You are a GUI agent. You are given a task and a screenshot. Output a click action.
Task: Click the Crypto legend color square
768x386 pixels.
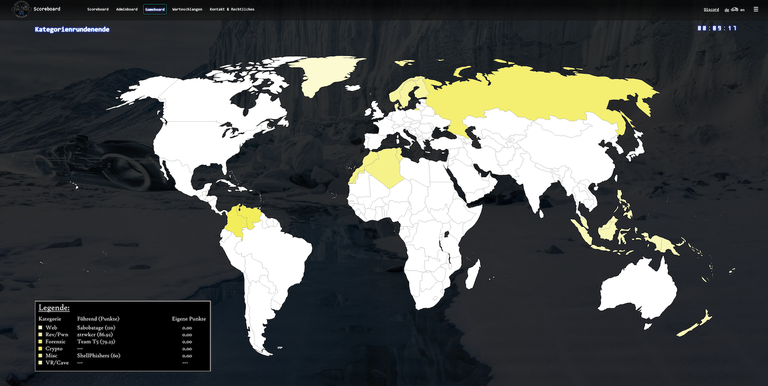41,348
